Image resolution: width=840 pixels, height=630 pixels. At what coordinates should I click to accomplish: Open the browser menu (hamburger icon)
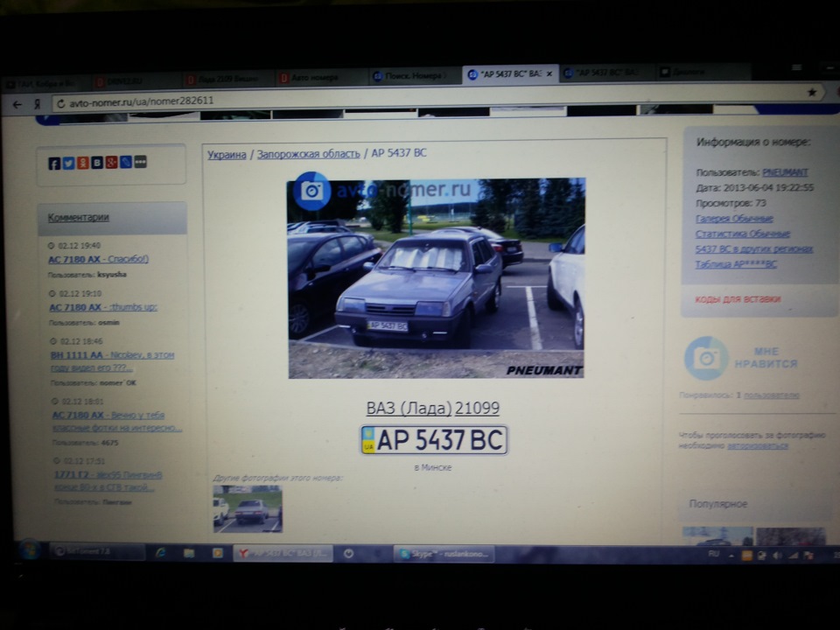point(796,67)
